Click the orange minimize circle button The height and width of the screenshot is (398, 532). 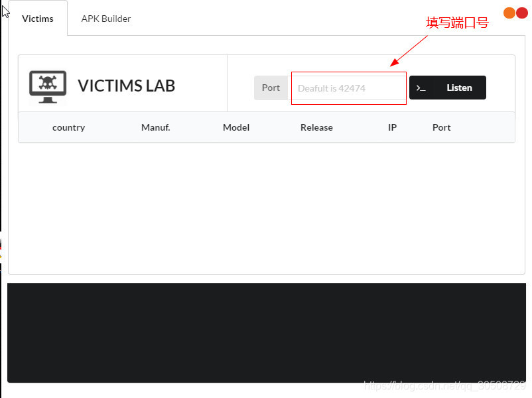click(509, 13)
